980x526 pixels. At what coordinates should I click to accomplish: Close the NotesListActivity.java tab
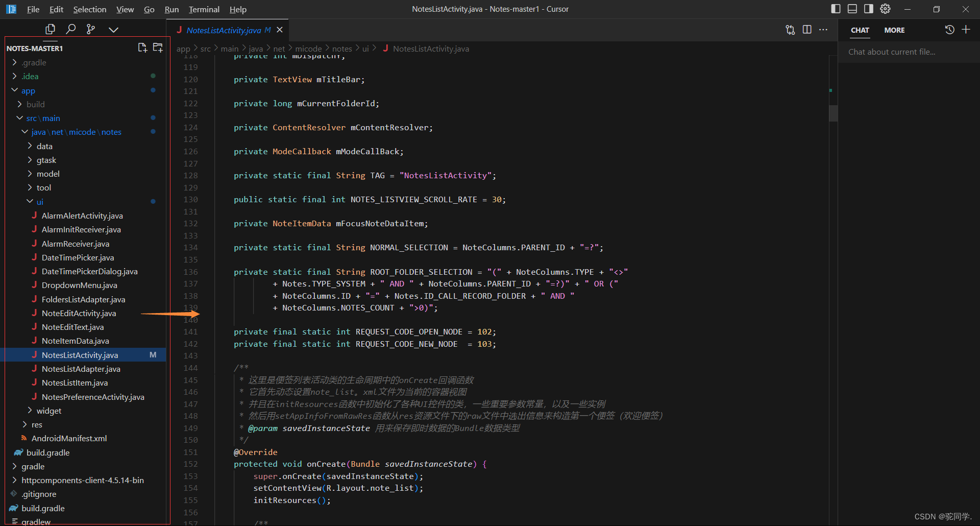(280, 30)
